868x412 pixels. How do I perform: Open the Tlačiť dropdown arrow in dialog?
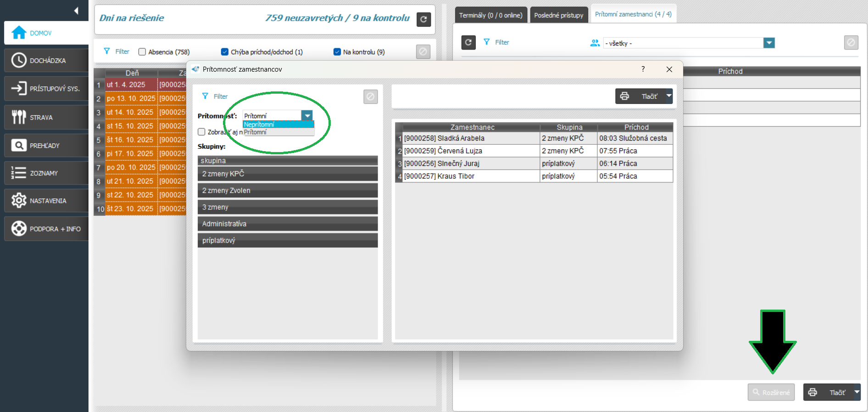point(668,96)
